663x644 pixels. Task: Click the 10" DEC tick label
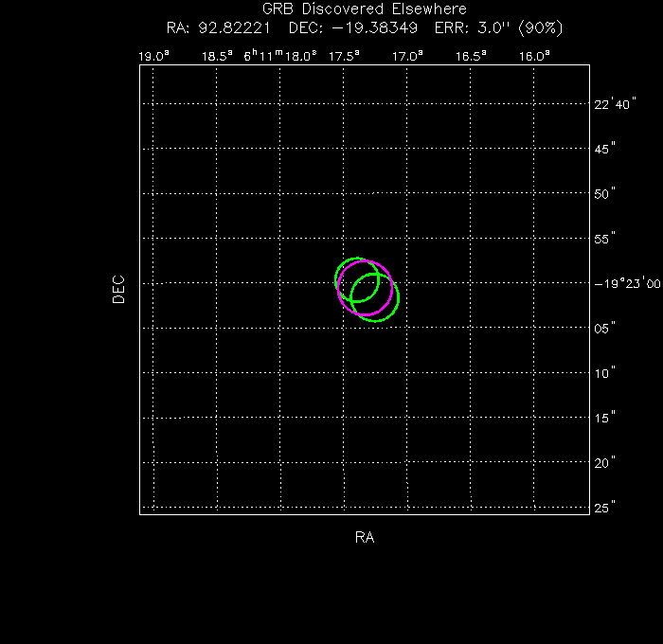pos(605,373)
